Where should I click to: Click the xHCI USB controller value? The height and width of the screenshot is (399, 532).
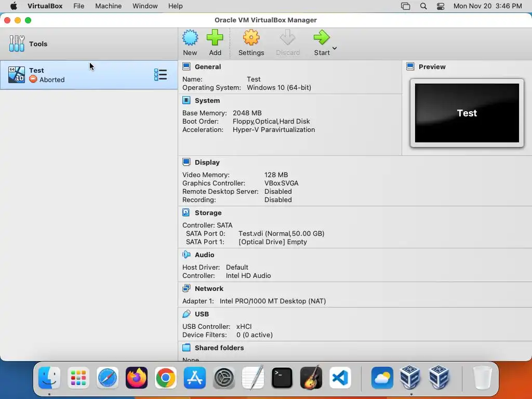[244, 326]
